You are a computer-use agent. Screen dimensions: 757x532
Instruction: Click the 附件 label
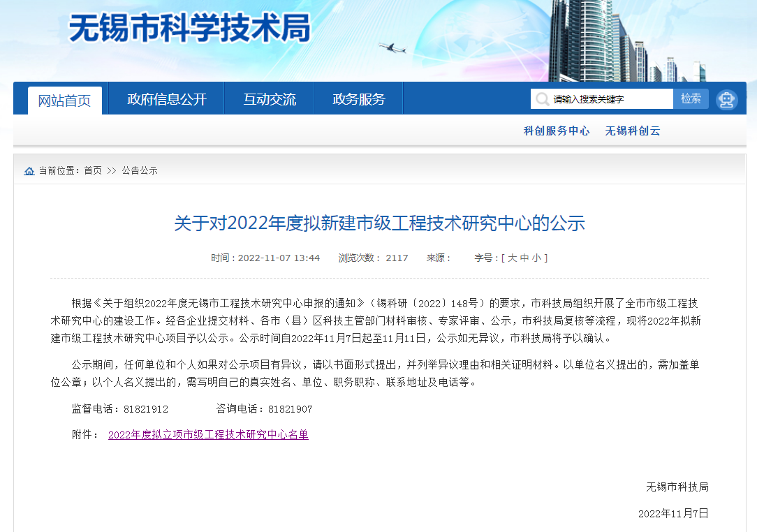coord(85,434)
